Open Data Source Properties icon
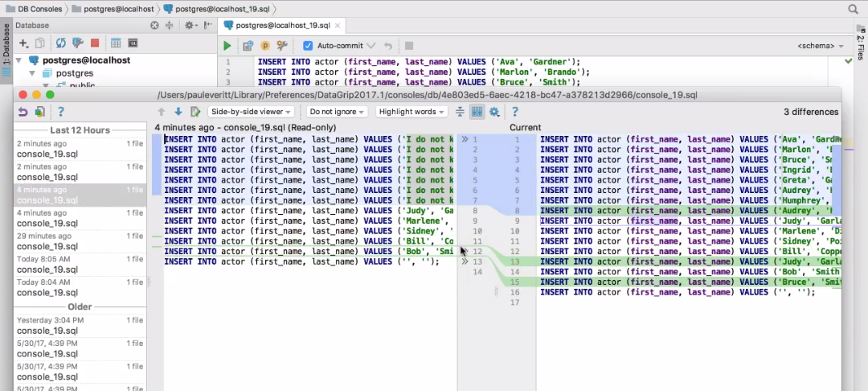Image resolution: width=868 pixels, height=391 pixels. (77, 43)
